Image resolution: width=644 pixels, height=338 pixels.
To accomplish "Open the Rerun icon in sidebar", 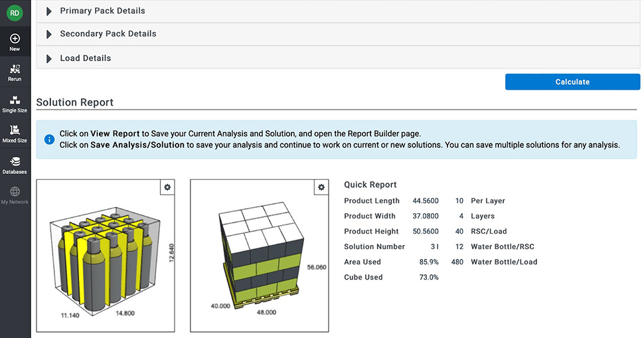I will point(15,69).
